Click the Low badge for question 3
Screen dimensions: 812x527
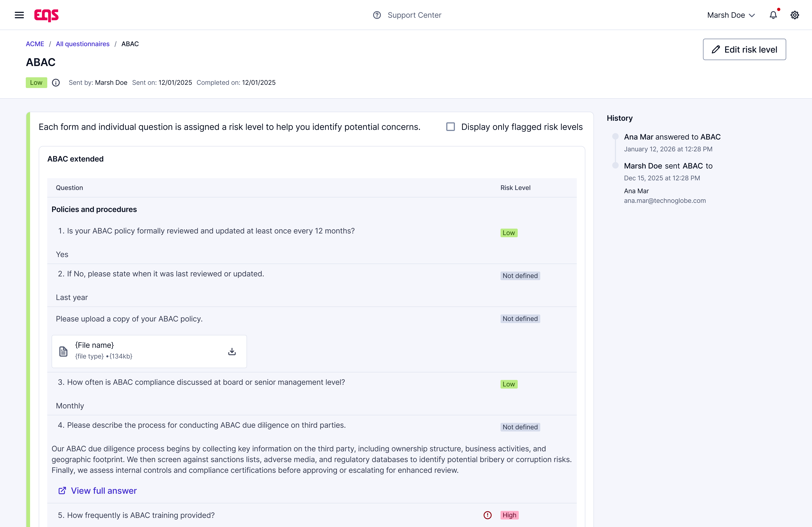[509, 384]
